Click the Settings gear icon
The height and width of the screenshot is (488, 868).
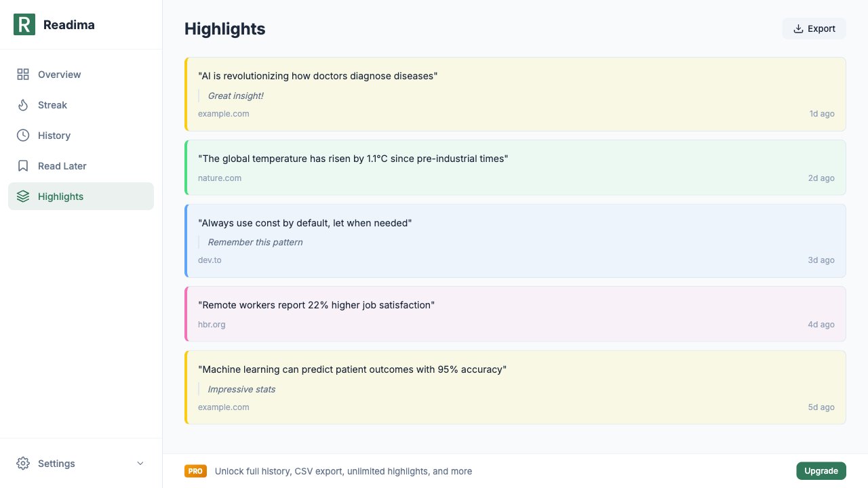22,464
